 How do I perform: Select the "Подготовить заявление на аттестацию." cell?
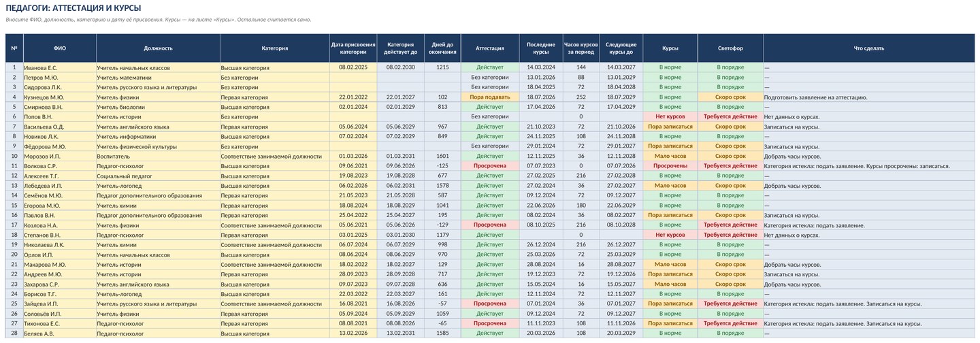(869, 97)
